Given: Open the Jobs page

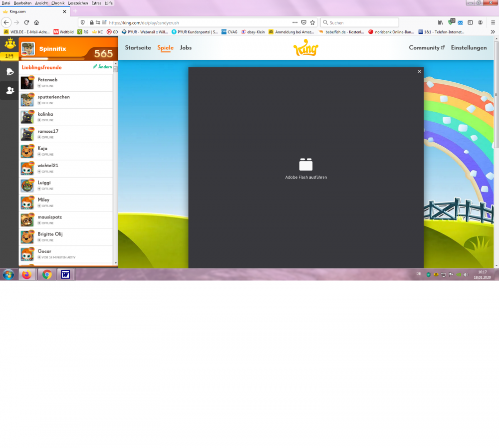Looking at the screenshot, I should 186,48.
